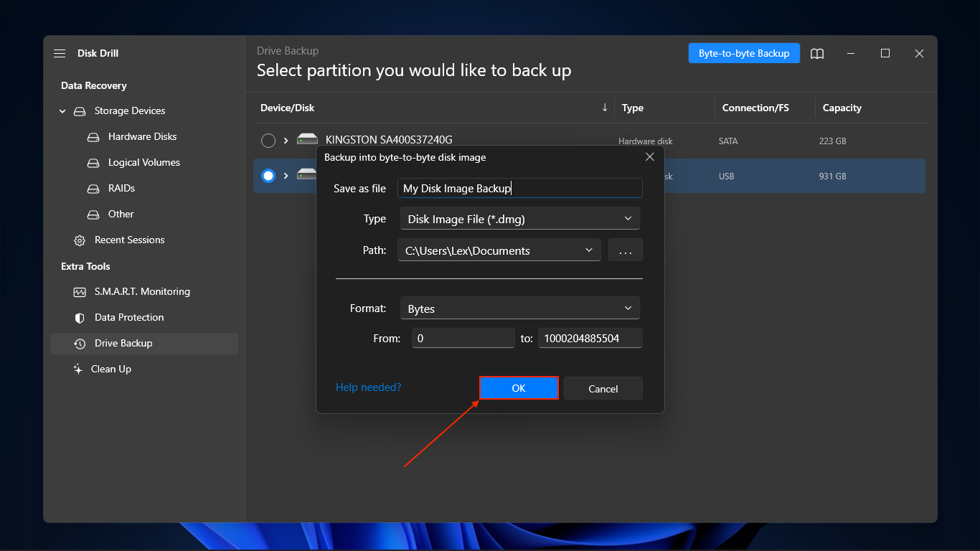
Task: Open the Type dropdown showing Disk Image File
Action: coord(520,219)
